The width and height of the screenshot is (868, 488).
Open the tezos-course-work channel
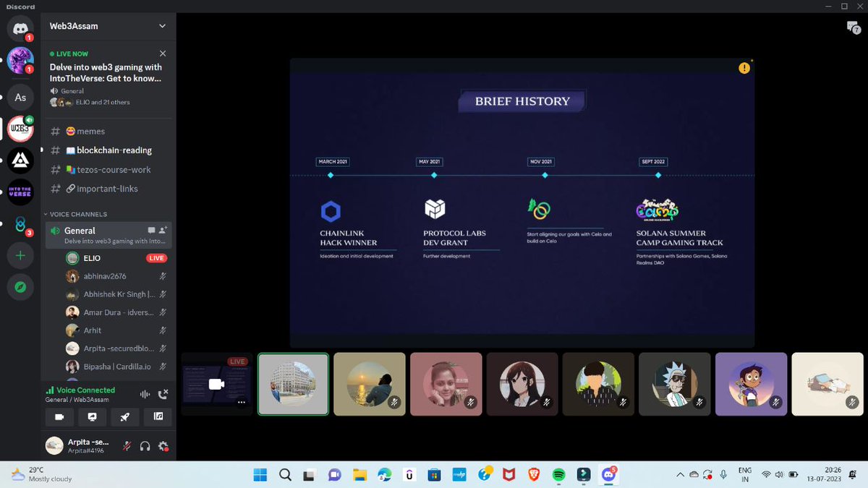[109, 169]
